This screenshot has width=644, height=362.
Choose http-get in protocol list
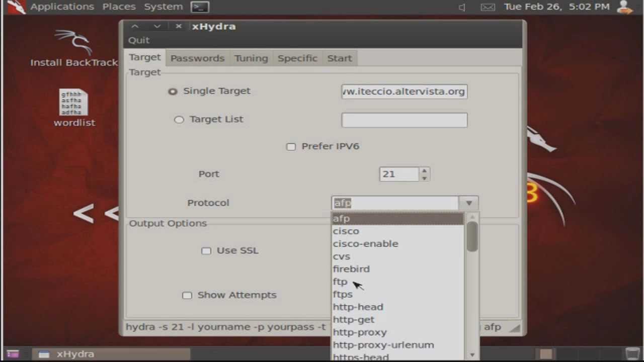point(397,319)
